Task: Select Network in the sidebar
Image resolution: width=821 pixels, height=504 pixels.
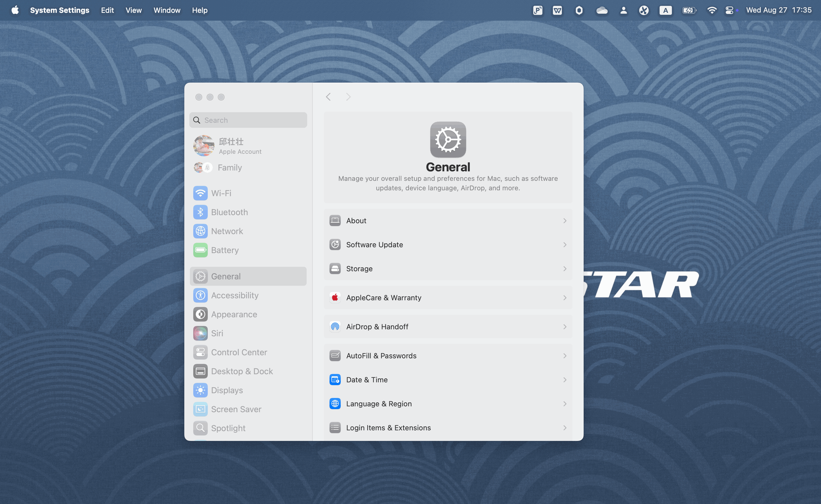Action: (x=248, y=231)
